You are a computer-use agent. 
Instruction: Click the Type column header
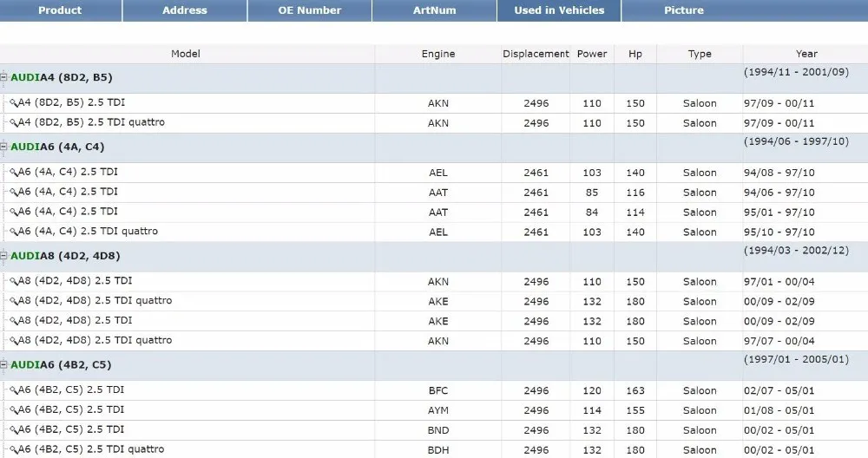coord(700,54)
